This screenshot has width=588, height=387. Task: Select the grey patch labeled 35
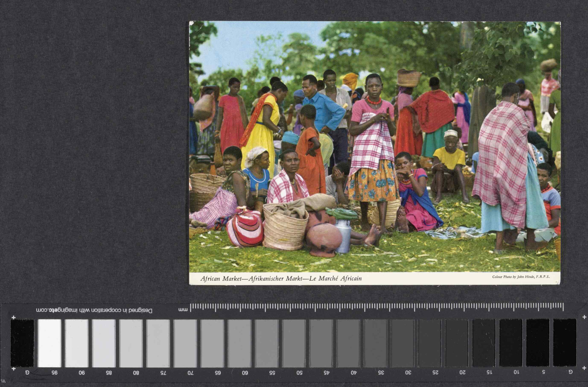375,343
